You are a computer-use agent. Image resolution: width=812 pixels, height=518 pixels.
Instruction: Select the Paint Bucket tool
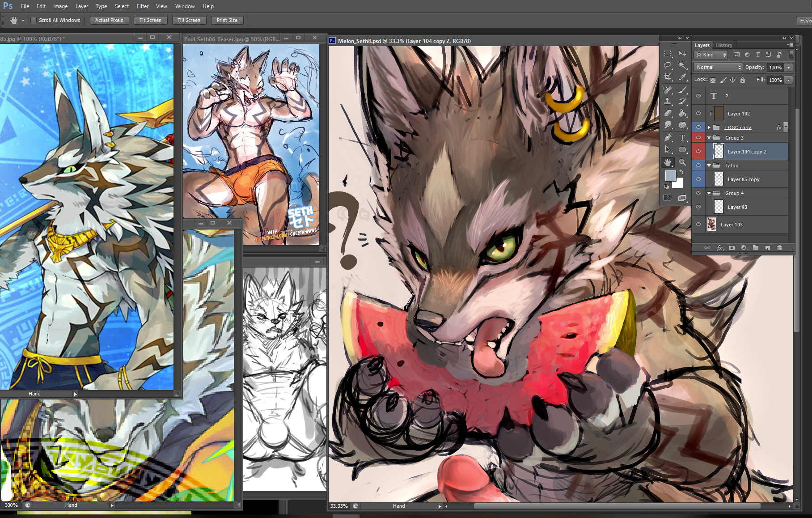click(x=682, y=113)
